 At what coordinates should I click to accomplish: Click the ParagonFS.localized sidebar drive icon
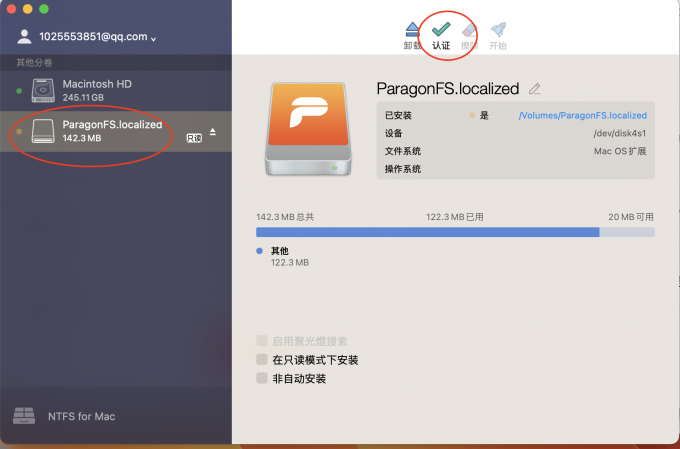coord(43,131)
